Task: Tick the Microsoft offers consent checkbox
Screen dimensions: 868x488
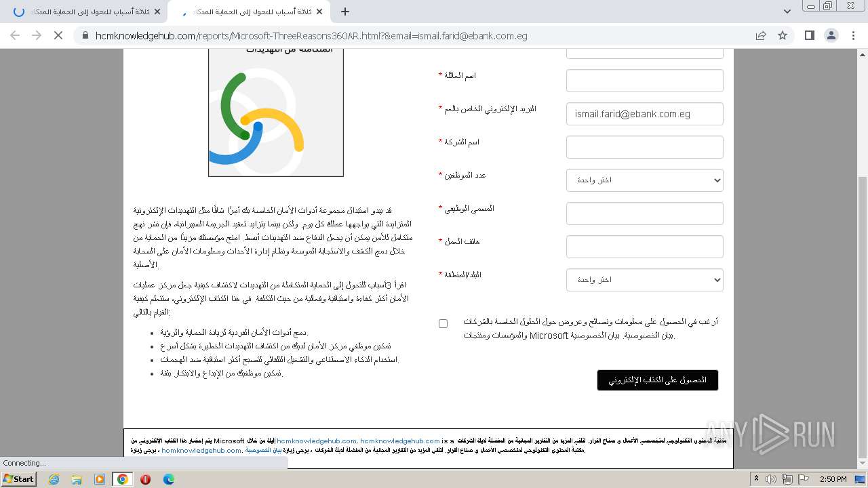Action: [443, 324]
